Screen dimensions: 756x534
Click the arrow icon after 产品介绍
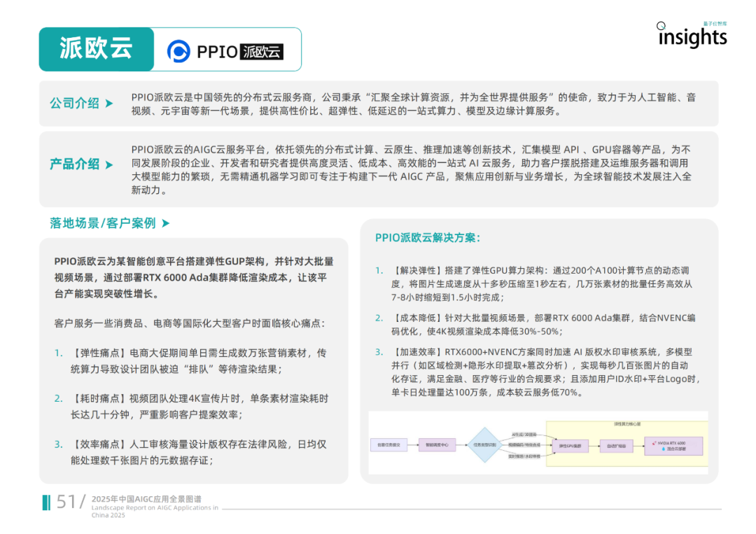click(109, 165)
